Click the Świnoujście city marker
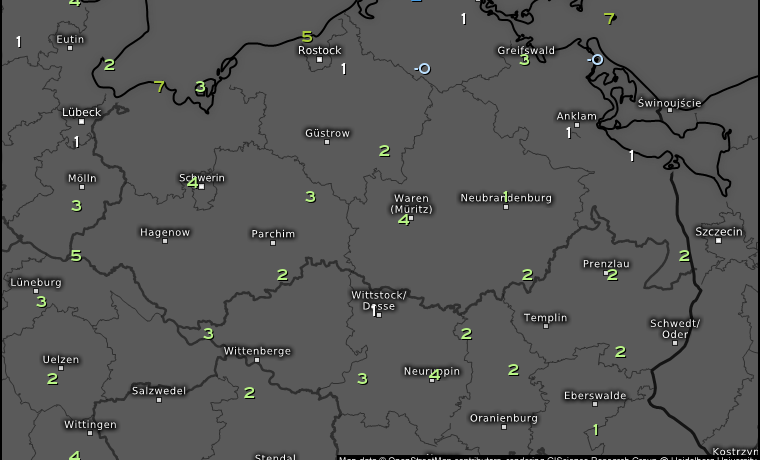Viewport: 760px width, 460px height. pyautogui.click(x=669, y=111)
